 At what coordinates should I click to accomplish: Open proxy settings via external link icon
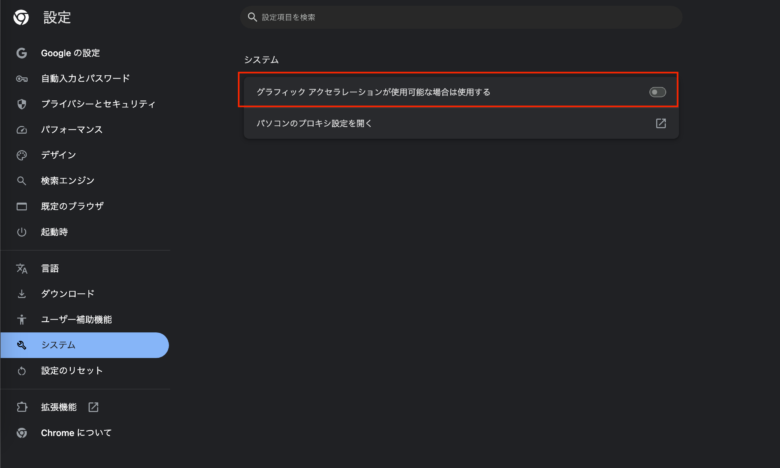661,123
